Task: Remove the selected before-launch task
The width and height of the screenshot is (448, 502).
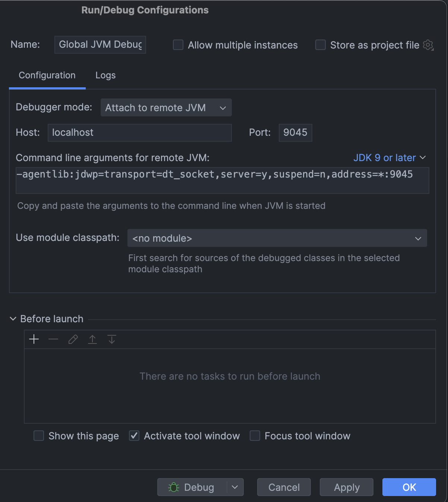Action: pos(53,339)
